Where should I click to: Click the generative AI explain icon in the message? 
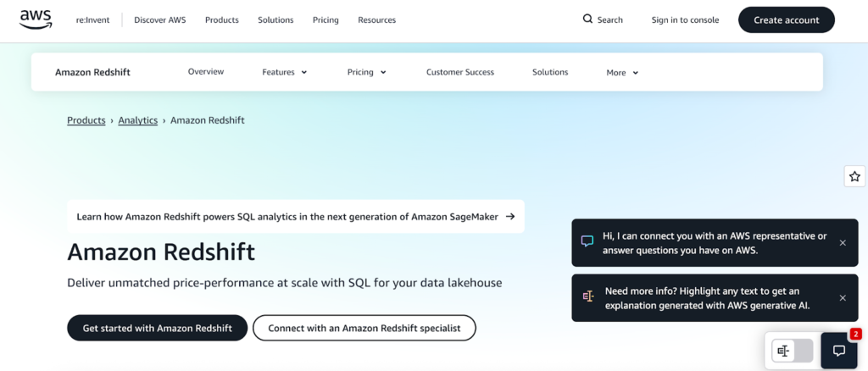click(587, 297)
